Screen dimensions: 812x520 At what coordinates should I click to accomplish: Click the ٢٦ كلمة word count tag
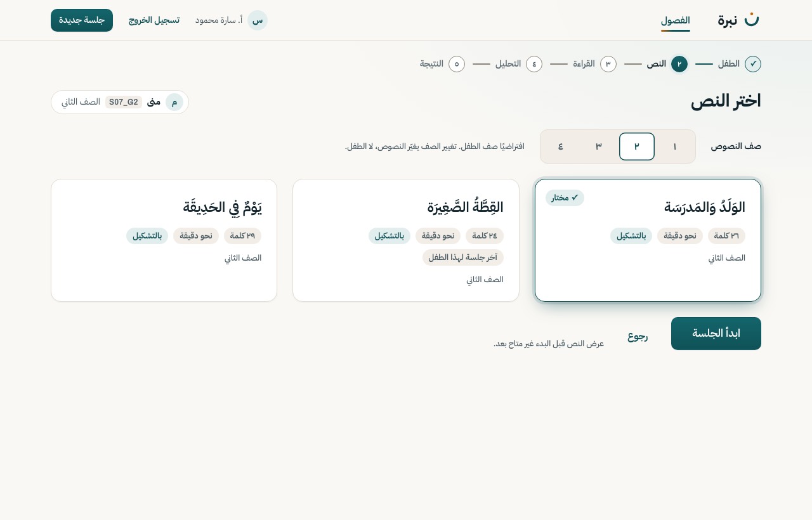(x=726, y=236)
